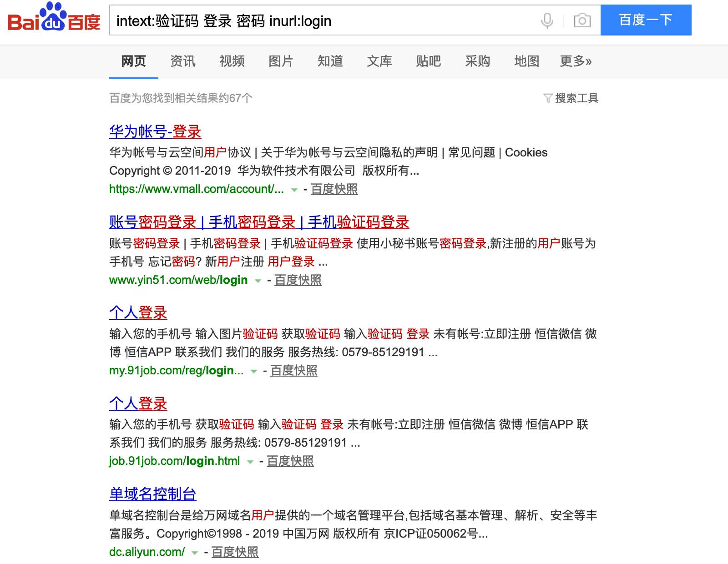Open 百度快照 for vmall.com result
Screen dimensions: 728x564
pyautogui.click(x=334, y=189)
